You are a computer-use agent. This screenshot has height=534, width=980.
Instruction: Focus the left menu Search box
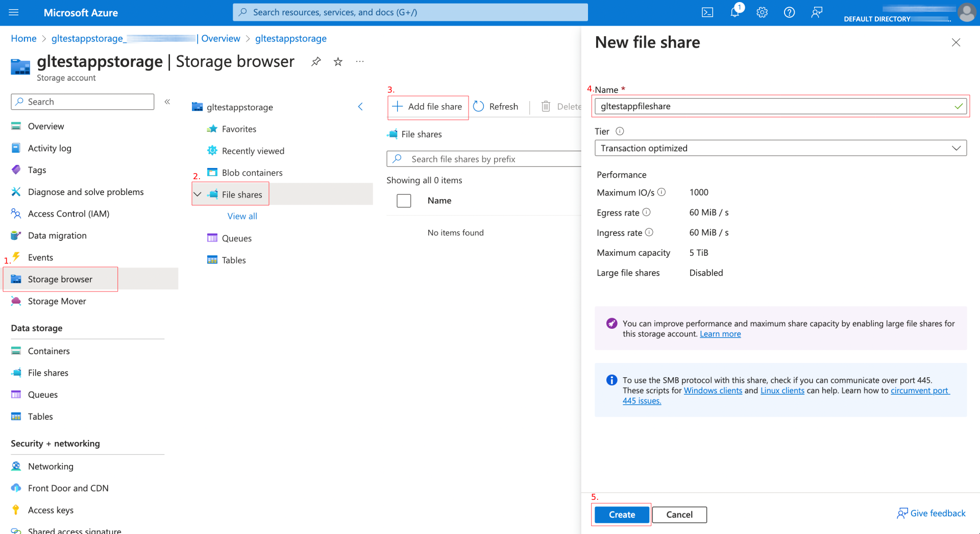coord(83,102)
